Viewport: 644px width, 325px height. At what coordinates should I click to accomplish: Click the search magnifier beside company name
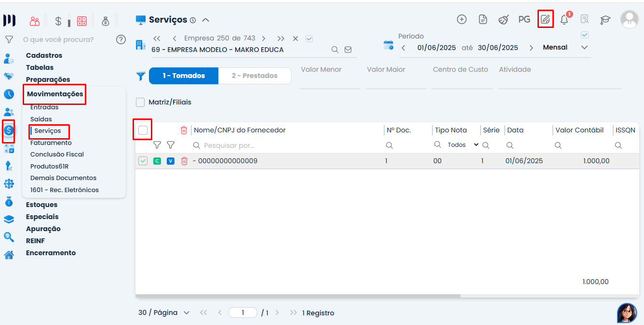[x=335, y=50]
